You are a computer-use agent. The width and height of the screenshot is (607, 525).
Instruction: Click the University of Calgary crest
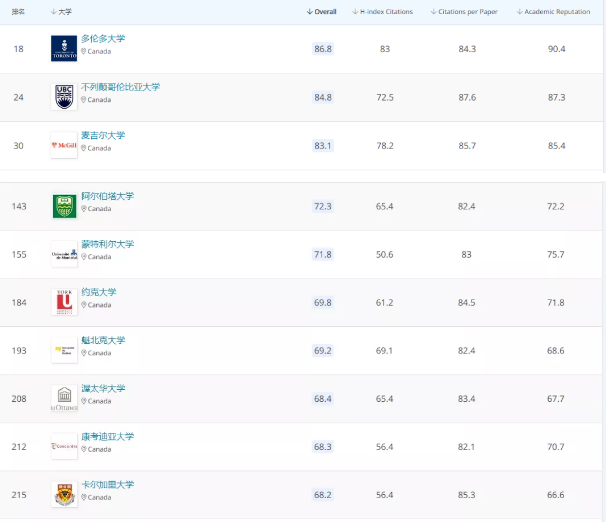(64, 495)
